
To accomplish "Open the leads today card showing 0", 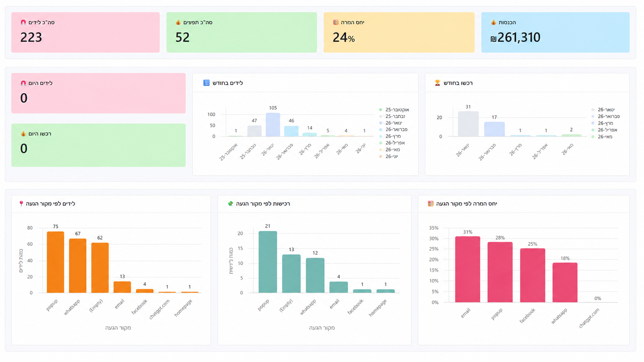I will [x=98, y=93].
